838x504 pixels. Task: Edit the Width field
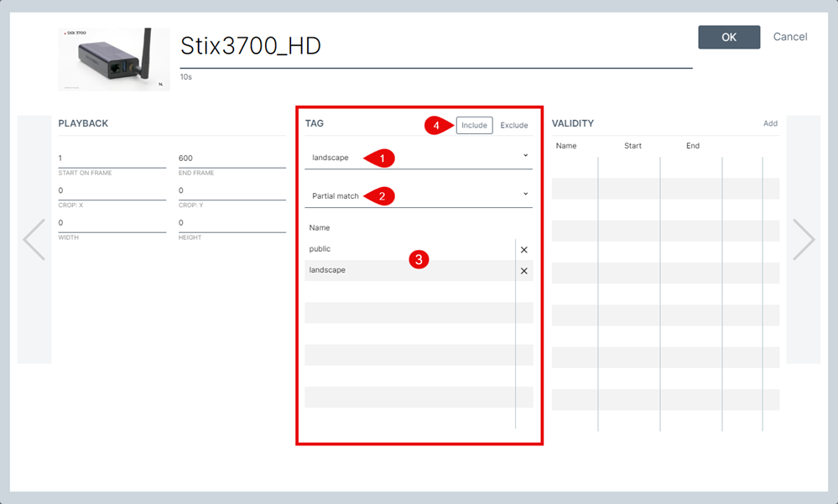112,222
